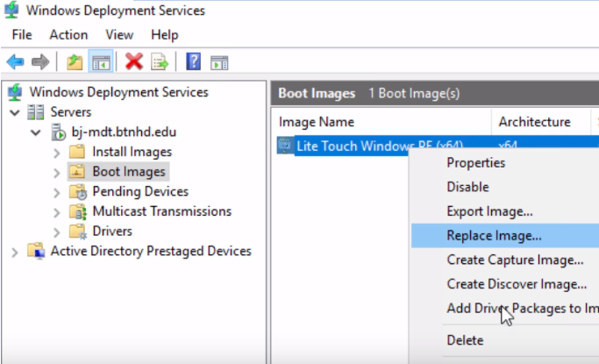This screenshot has height=364, width=599.
Task: Toggle the Show/Hide Console Tree icon
Action: (x=101, y=62)
